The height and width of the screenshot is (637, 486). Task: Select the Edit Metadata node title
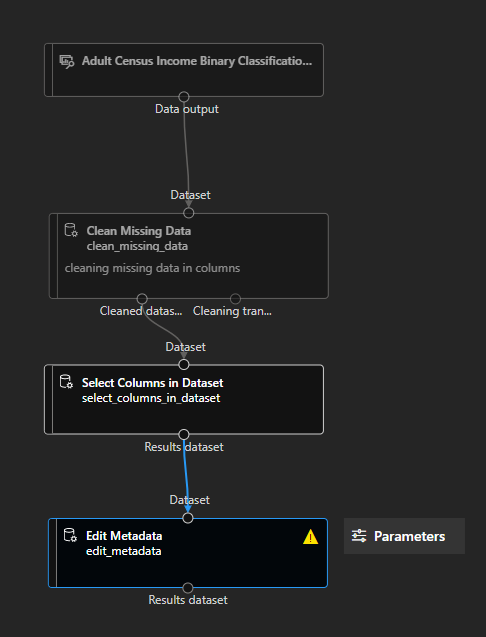click(x=124, y=536)
